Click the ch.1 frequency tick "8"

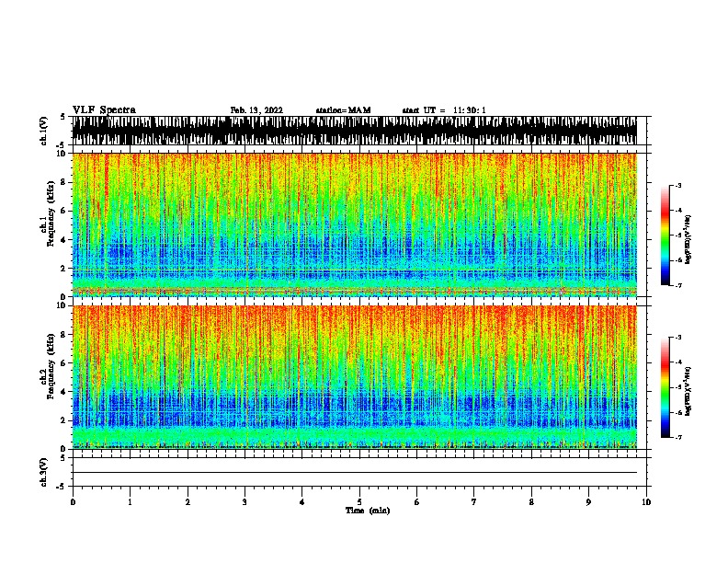tap(64, 182)
